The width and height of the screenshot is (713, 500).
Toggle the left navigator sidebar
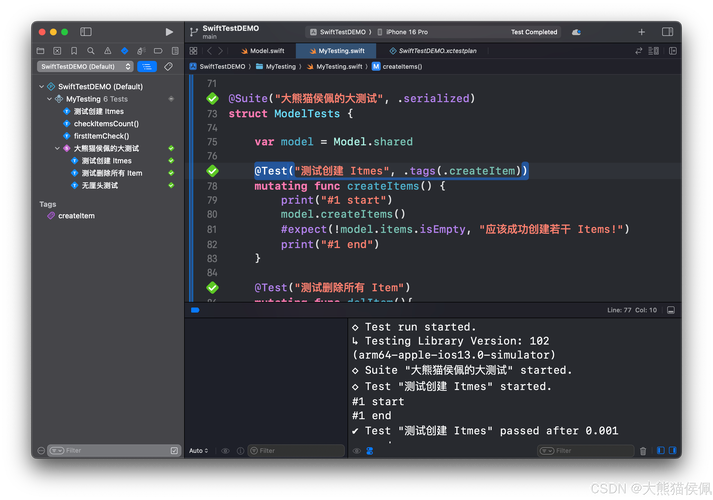click(x=86, y=32)
